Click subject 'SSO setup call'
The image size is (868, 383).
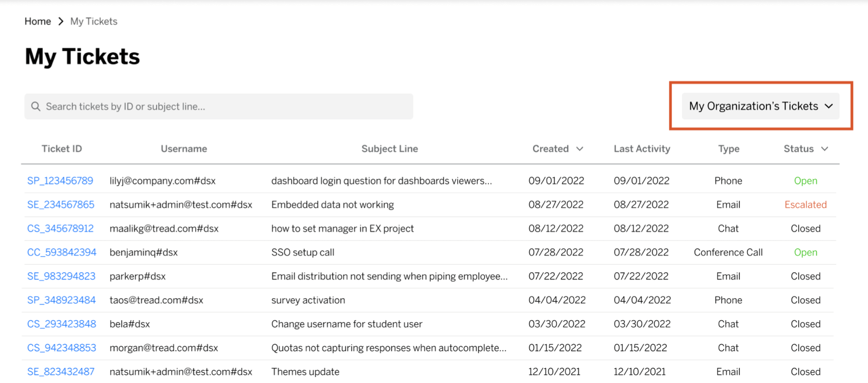pos(303,252)
